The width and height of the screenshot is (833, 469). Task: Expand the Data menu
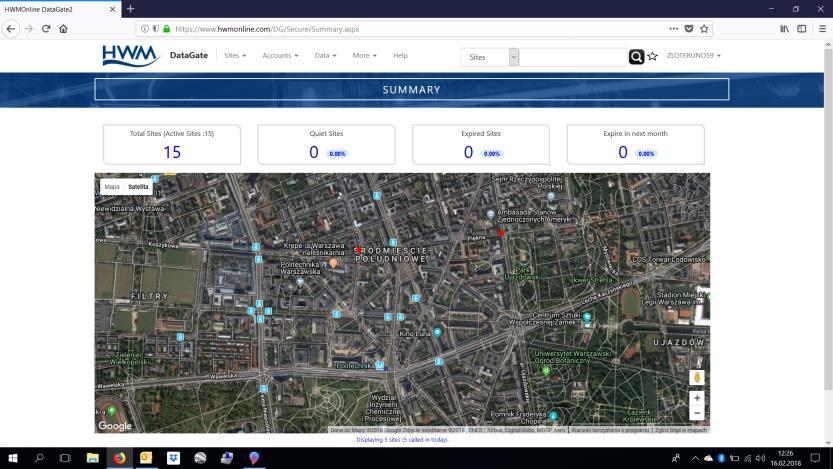(325, 55)
